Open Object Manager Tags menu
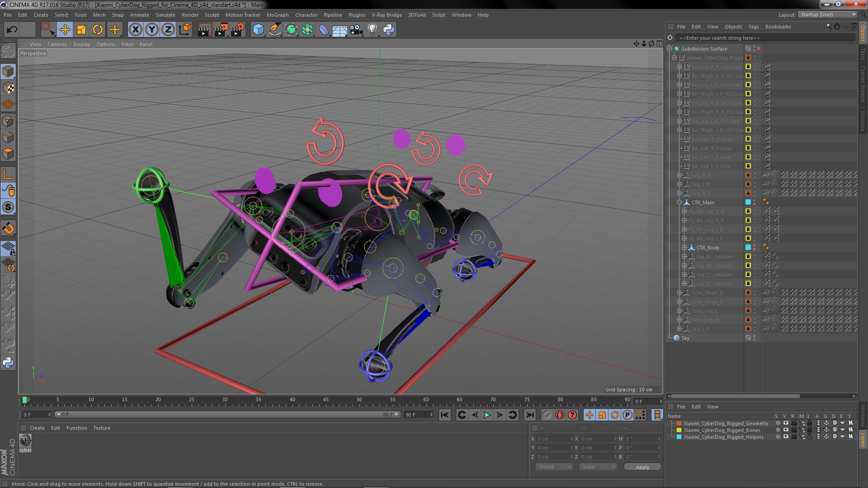The width and height of the screenshot is (868, 488). click(753, 27)
